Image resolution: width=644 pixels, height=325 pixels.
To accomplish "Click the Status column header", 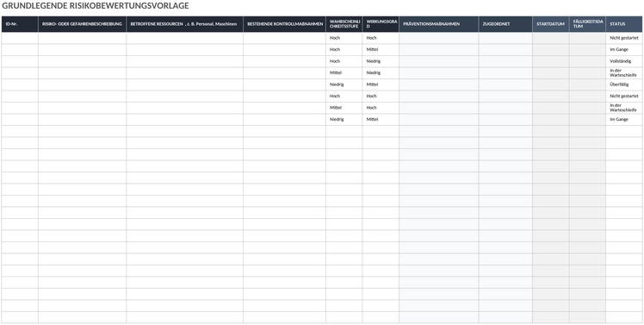I will (624, 24).
